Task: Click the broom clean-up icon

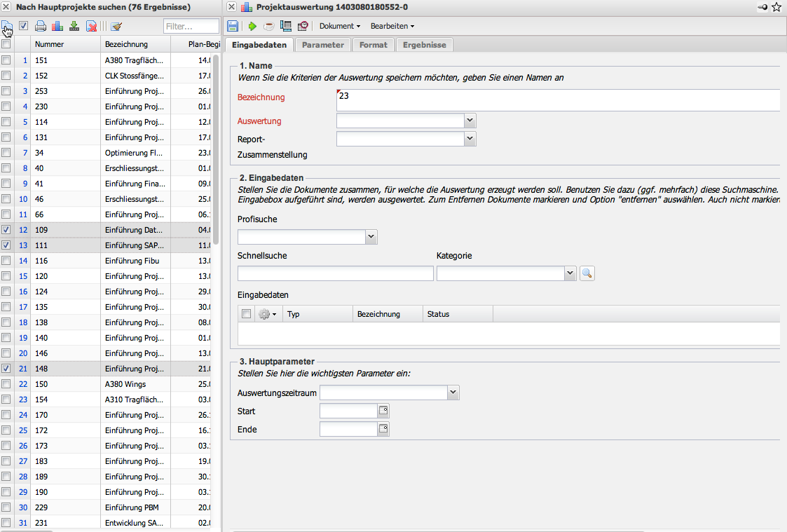Action: [x=116, y=27]
